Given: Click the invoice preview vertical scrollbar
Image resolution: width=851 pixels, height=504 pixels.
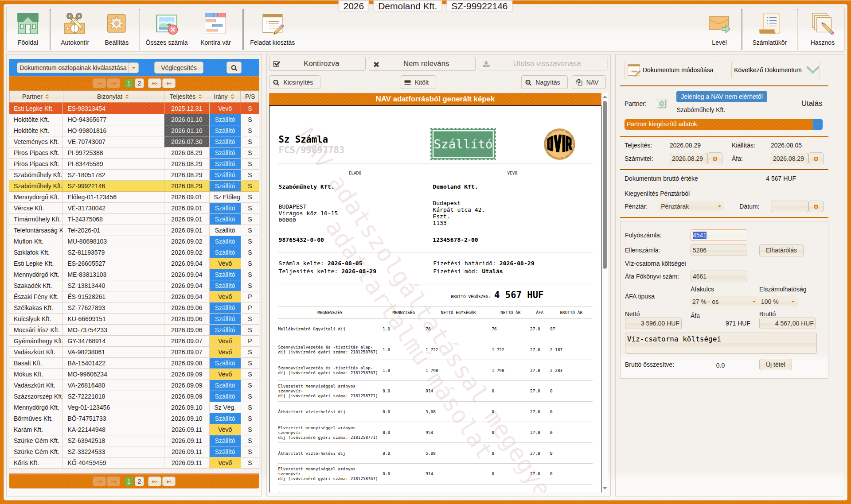Looking at the screenshot, I should pyautogui.click(x=605, y=185).
